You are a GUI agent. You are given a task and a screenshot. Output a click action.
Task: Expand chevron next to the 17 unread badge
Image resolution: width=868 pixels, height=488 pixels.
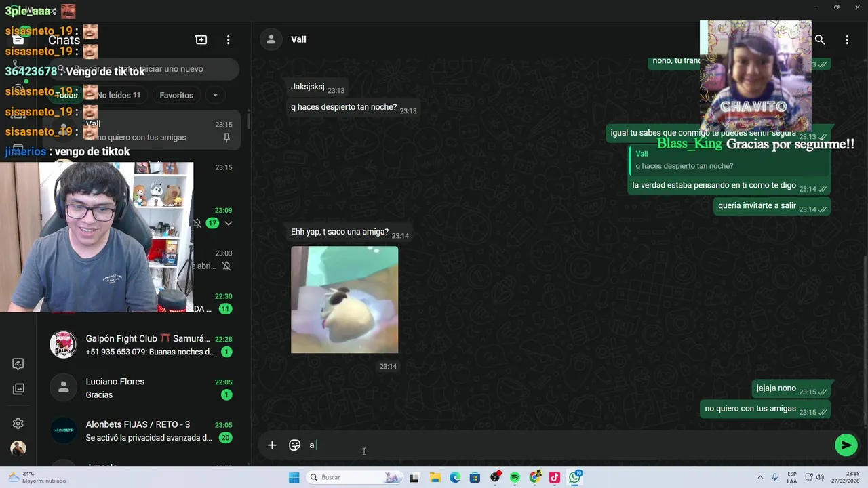coord(229,223)
